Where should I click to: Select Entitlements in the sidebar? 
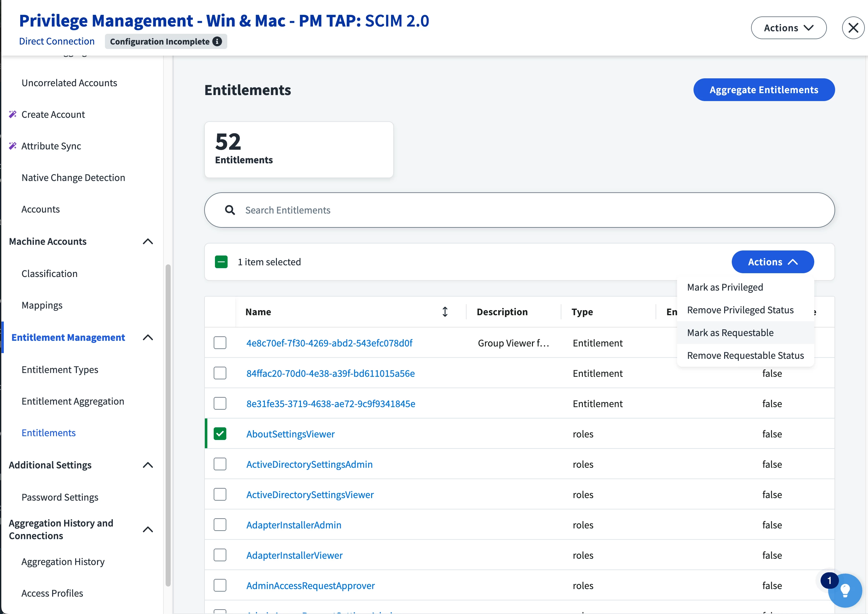tap(48, 432)
